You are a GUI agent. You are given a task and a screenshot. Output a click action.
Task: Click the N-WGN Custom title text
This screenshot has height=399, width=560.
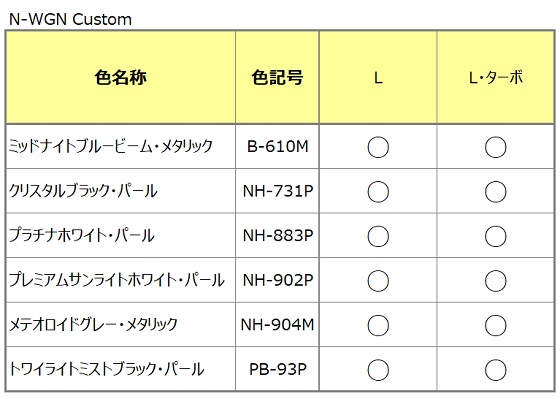70,19
